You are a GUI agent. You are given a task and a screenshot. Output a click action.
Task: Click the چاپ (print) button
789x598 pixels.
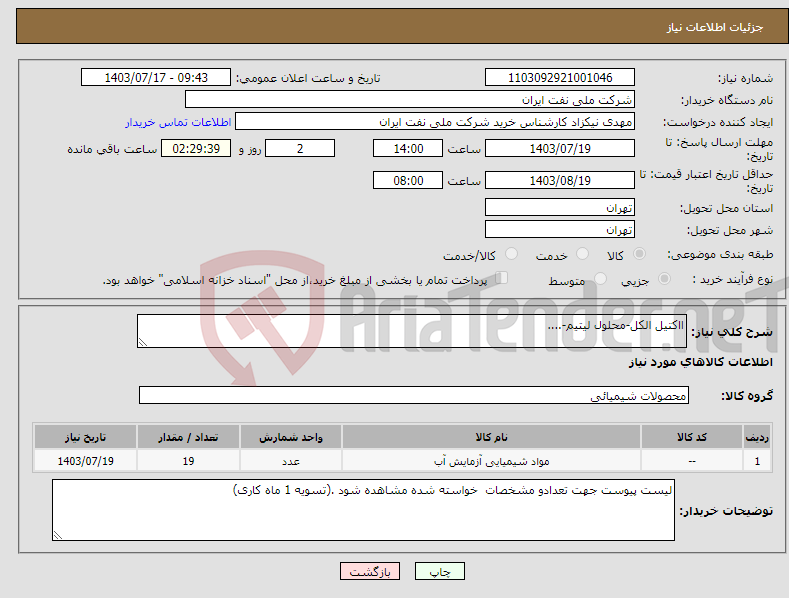pos(439,571)
